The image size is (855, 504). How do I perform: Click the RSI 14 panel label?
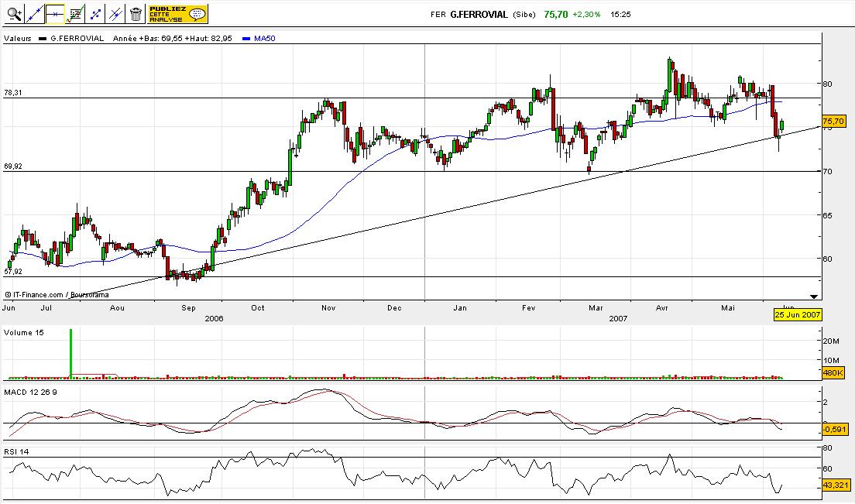(x=16, y=451)
